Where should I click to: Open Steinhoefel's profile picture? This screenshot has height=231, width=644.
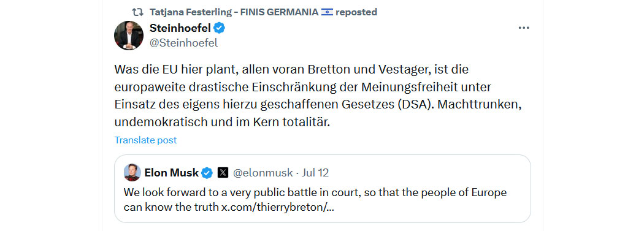tap(129, 36)
